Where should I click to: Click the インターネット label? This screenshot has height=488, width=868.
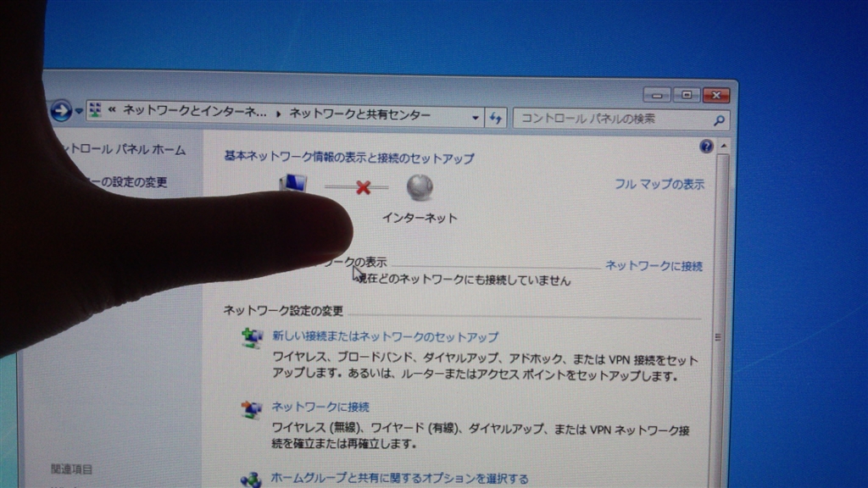point(420,218)
